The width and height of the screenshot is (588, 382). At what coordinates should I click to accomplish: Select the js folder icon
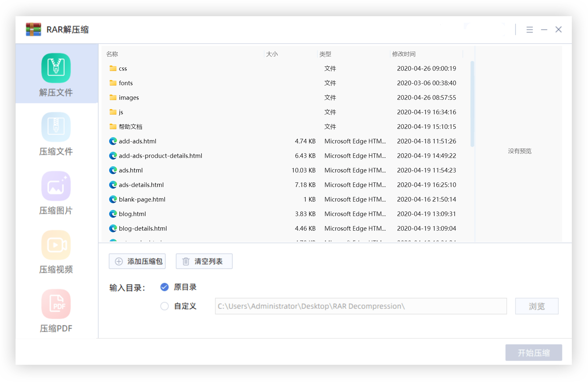click(x=113, y=112)
